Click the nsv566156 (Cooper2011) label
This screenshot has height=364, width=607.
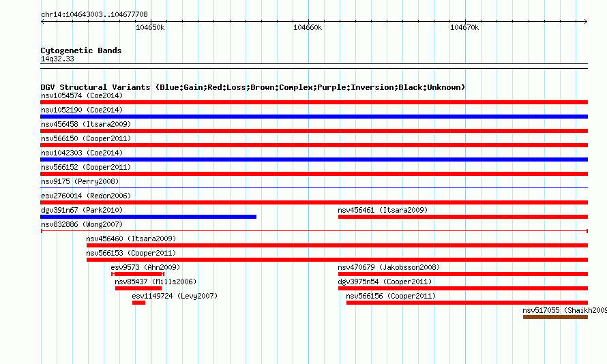(x=391, y=296)
